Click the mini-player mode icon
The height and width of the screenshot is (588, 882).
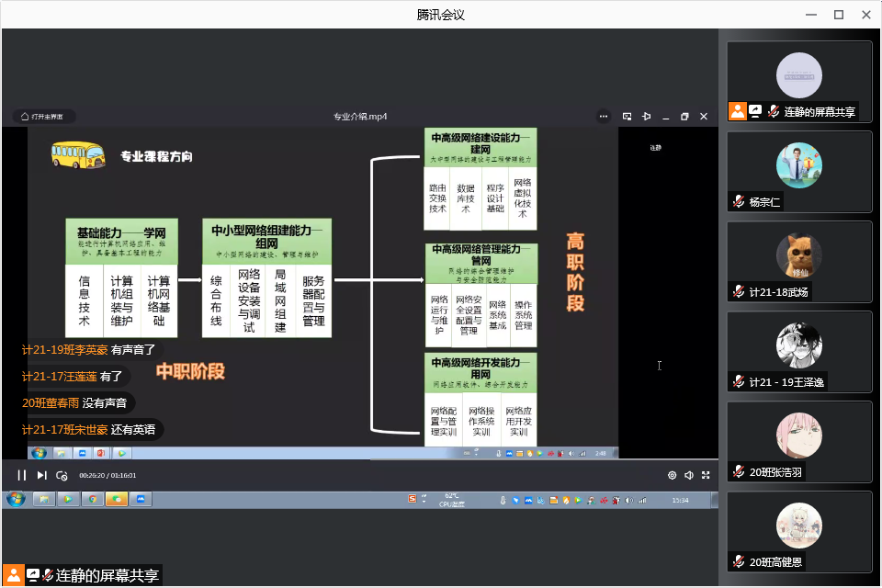point(627,117)
